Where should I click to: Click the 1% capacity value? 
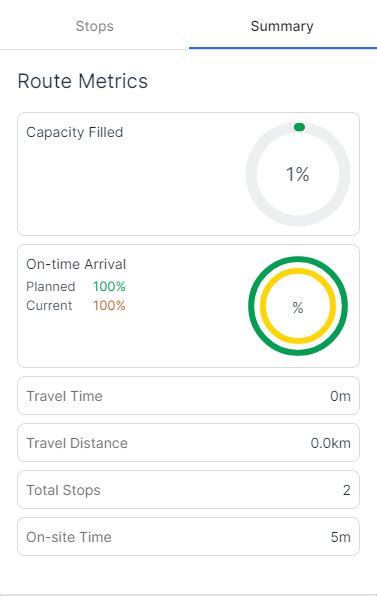point(298,174)
